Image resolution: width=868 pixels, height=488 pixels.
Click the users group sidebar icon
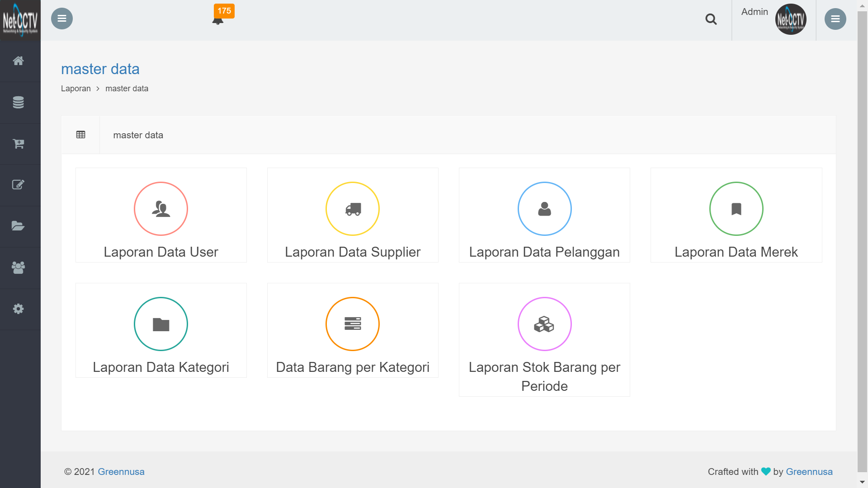coord(18,267)
